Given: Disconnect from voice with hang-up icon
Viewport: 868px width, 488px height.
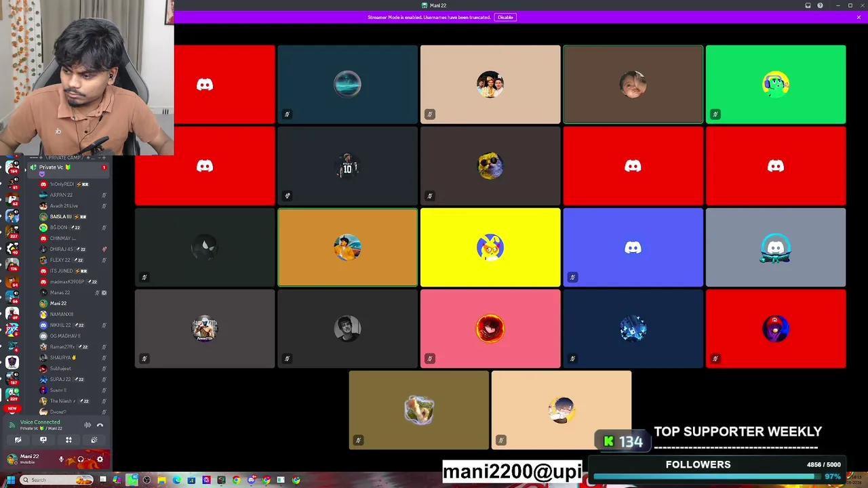Looking at the screenshot, I should [100, 425].
